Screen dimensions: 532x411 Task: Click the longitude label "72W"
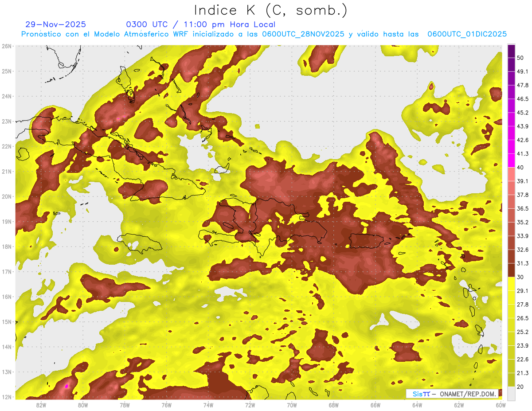tap(250, 405)
